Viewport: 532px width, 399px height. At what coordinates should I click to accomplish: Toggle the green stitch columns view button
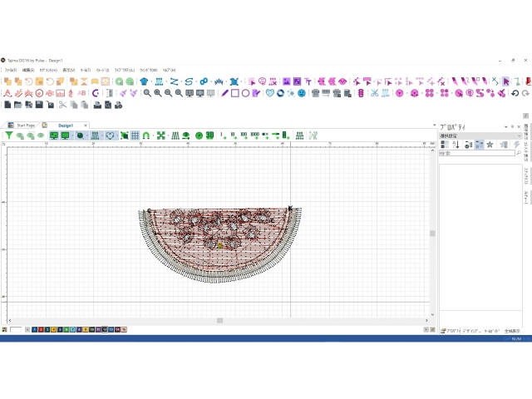click(95, 135)
